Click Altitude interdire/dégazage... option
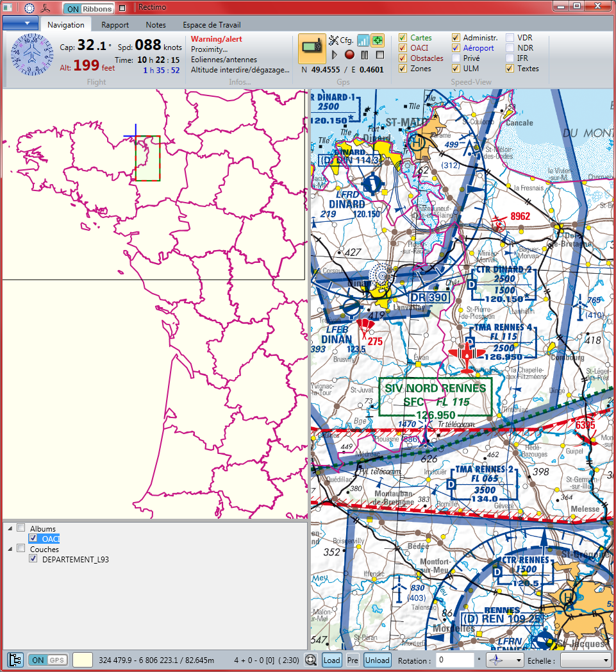 [240, 70]
